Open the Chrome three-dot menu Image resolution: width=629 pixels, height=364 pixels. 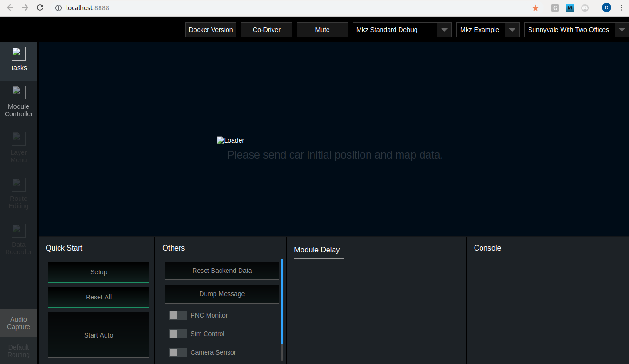coord(622,8)
